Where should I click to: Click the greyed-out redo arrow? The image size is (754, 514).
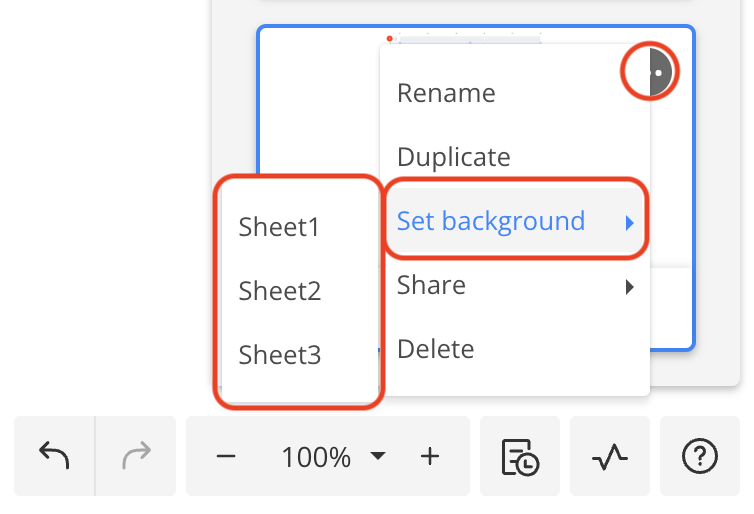[x=135, y=457]
